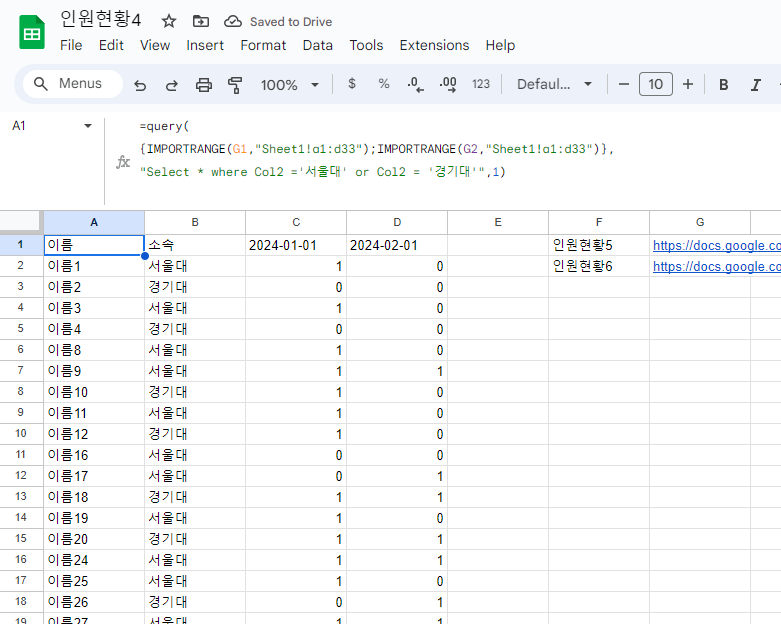Open the View menu
The width and height of the screenshot is (781, 624).
pyautogui.click(x=155, y=45)
